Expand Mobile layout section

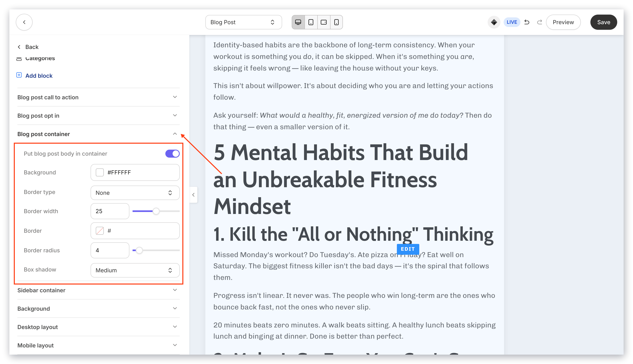tap(98, 345)
